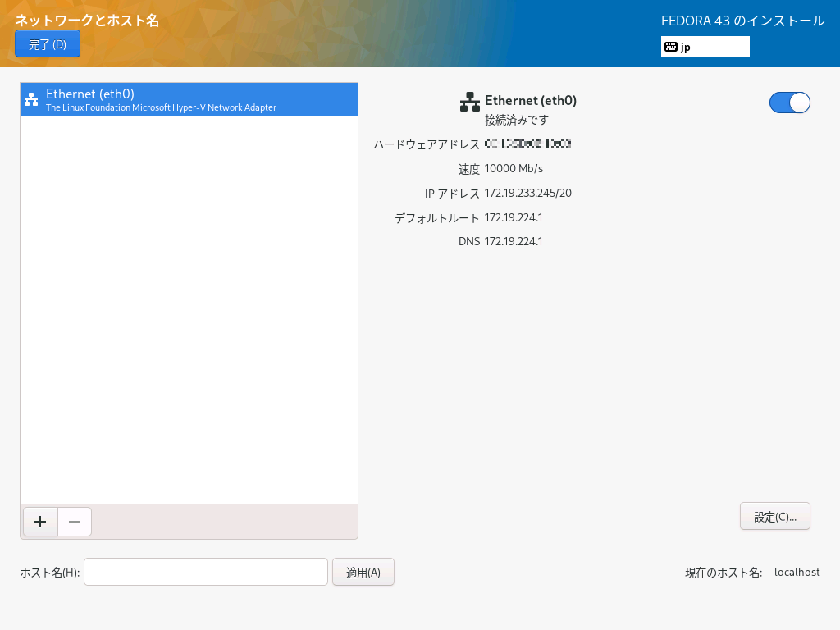The width and height of the screenshot is (840, 630).
Task: Click the empty area of the device list
Action: tap(189, 312)
